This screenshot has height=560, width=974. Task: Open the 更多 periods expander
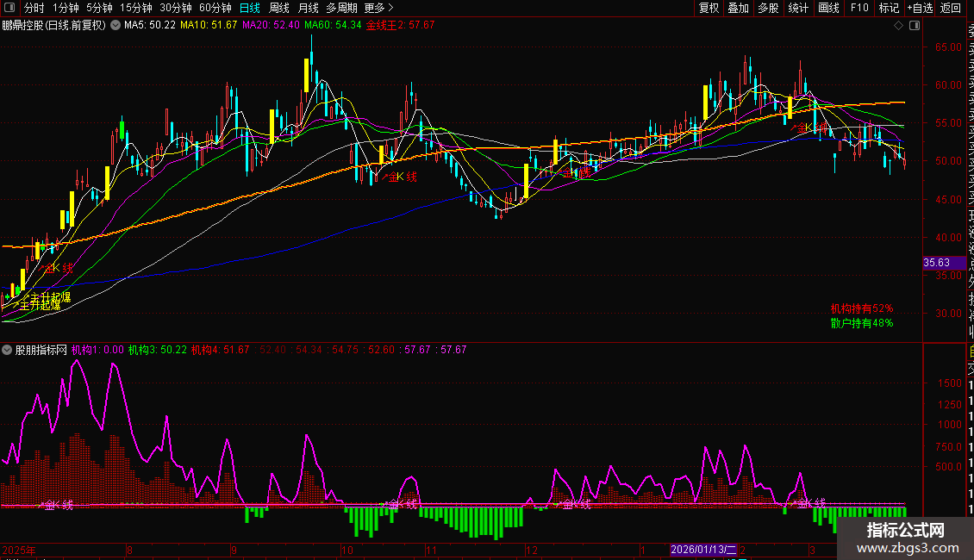374,8
